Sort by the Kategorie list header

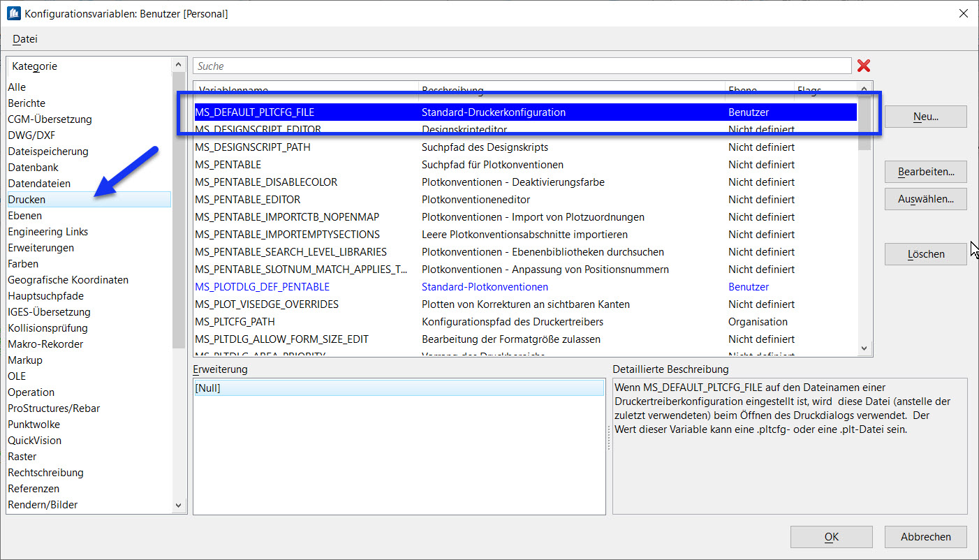pos(89,66)
